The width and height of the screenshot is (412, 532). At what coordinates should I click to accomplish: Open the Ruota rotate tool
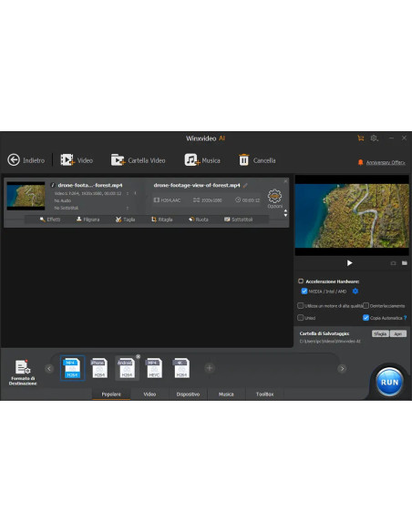pos(199,220)
